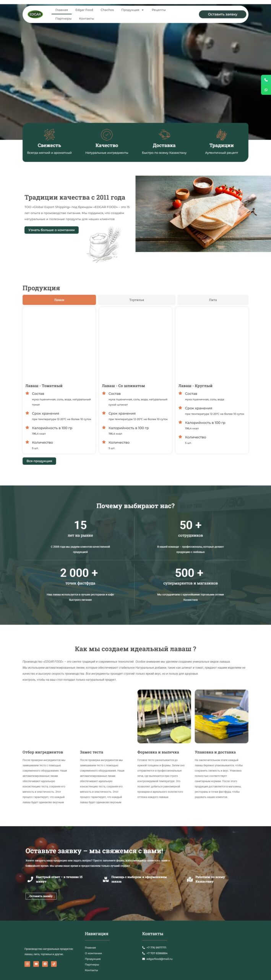
Task: Open the Контакты item in the header menu
Action: [x=86, y=18]
